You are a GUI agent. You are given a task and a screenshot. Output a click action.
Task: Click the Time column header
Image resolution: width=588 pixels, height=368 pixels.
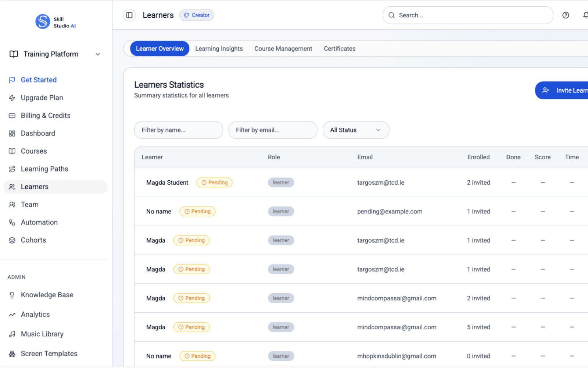coord(572,157)
